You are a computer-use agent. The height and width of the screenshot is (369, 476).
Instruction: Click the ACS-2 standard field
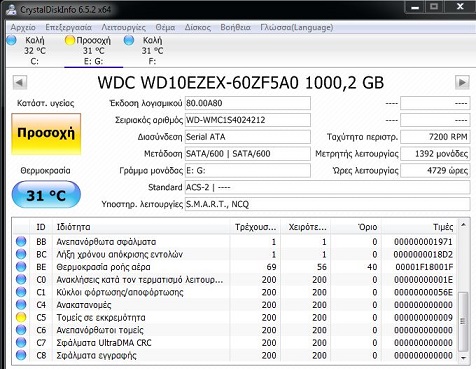coord(327,187)
